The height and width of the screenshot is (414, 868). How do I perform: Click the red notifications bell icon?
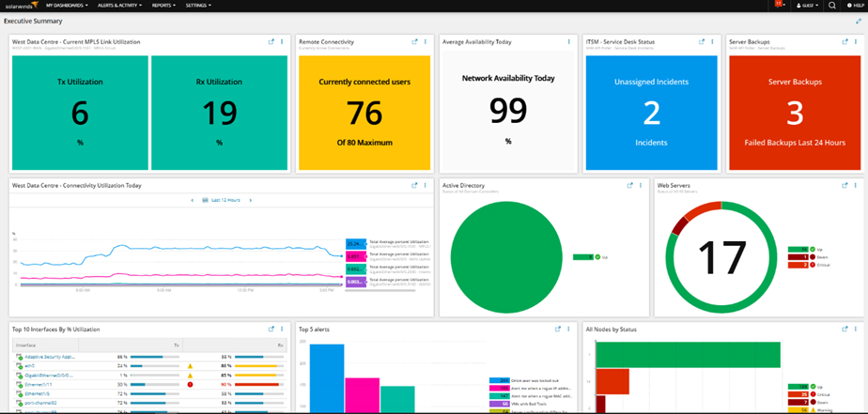[x=779, y=5]
